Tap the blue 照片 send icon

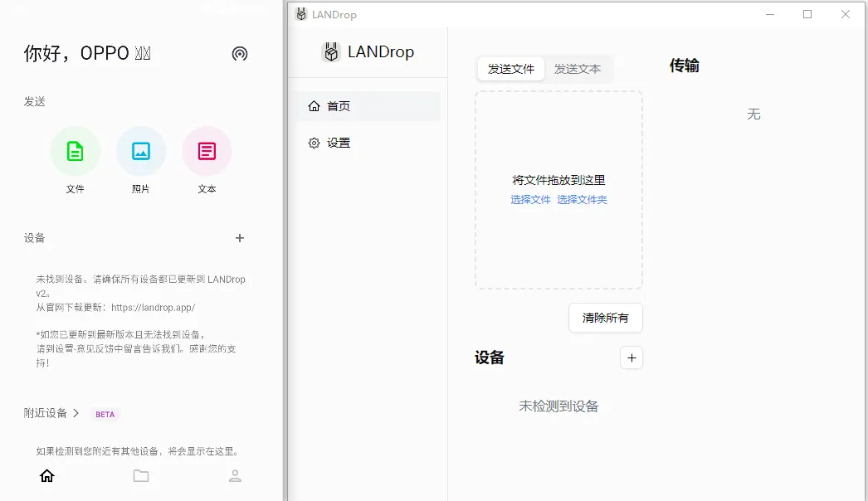pos(140,151)
